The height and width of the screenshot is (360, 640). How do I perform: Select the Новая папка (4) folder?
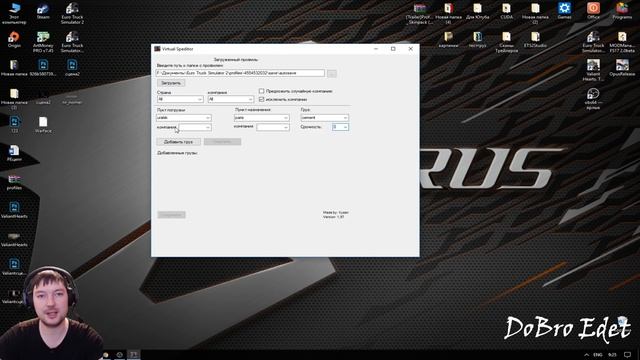[x=449, y=13]
